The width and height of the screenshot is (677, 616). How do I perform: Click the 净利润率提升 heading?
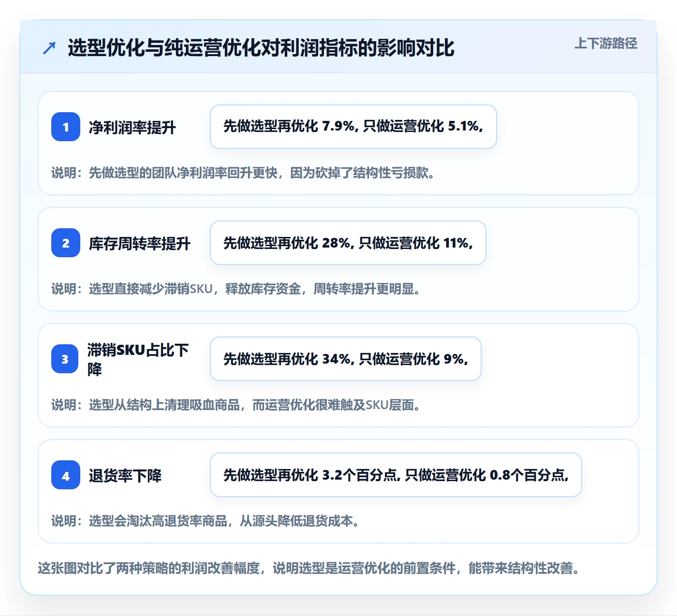pyautogui.click(x=132, y=127)
